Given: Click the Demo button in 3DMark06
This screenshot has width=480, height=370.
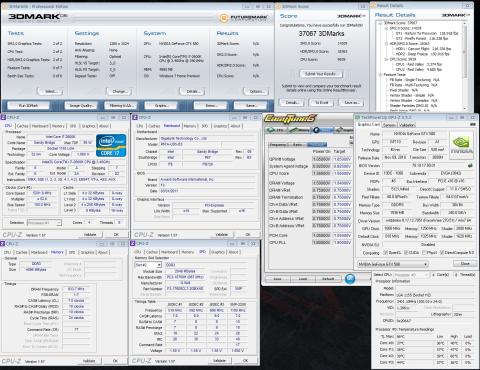Looking at the screenshot, I should click(x=210, y=105).
